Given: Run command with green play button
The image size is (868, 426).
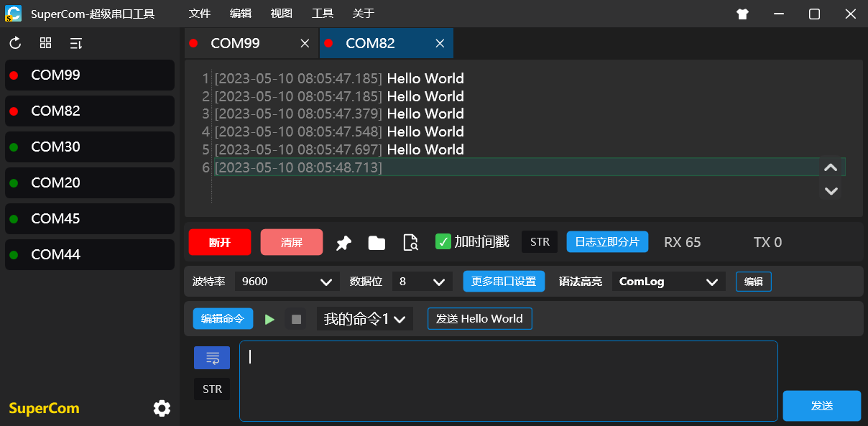Looking at the screenshot, I should pyautogui.click(x=269, y=319).
